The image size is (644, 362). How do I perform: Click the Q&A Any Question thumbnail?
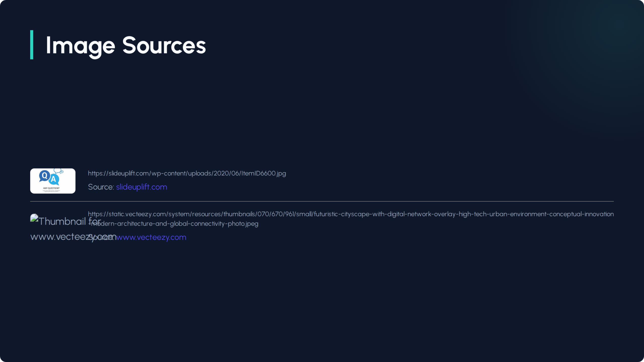point(53,181)
